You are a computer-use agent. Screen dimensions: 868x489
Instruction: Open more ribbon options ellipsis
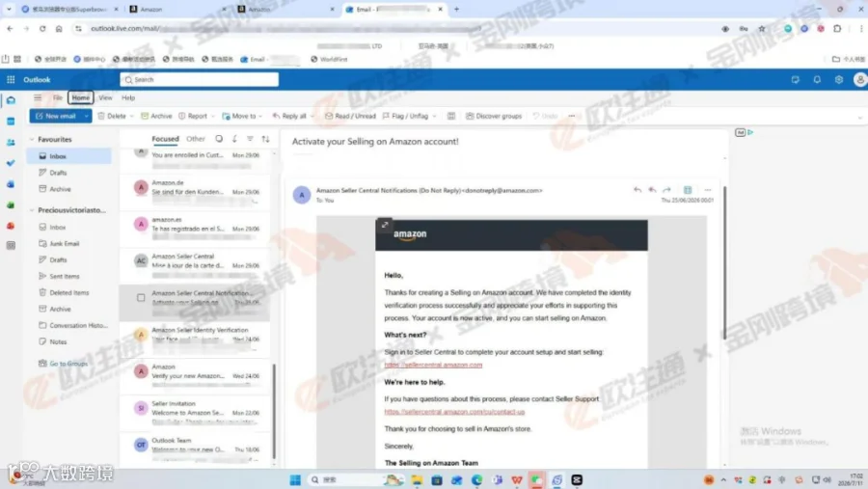coord(572,117)
